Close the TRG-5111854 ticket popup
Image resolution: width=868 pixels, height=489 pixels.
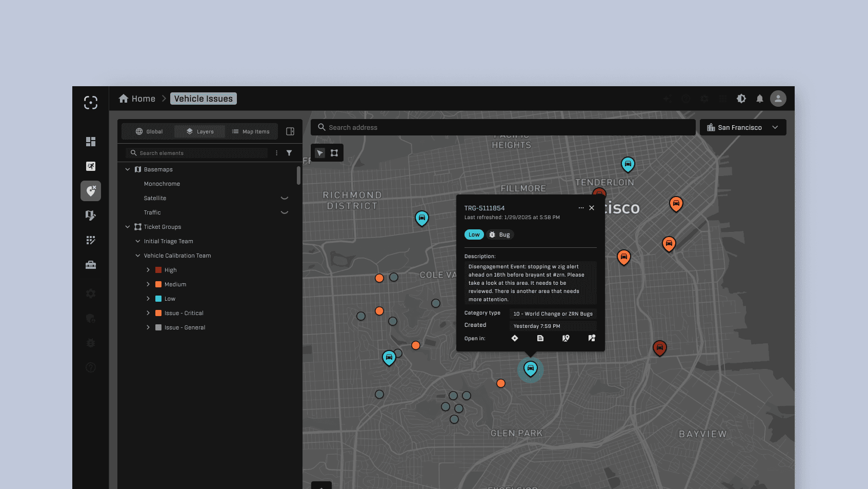[592, 208]
